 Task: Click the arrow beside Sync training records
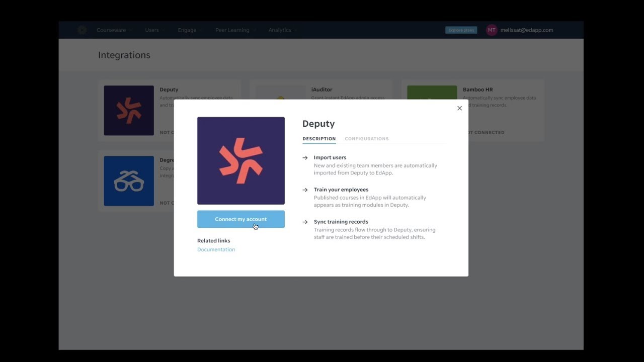(x=305, y=222)
